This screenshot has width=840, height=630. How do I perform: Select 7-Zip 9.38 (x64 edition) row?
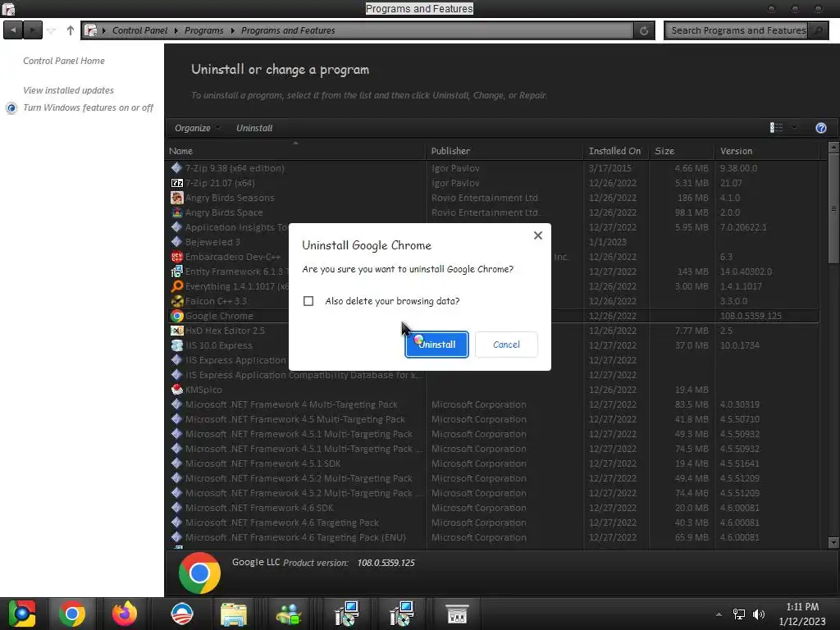click(493, 168)
